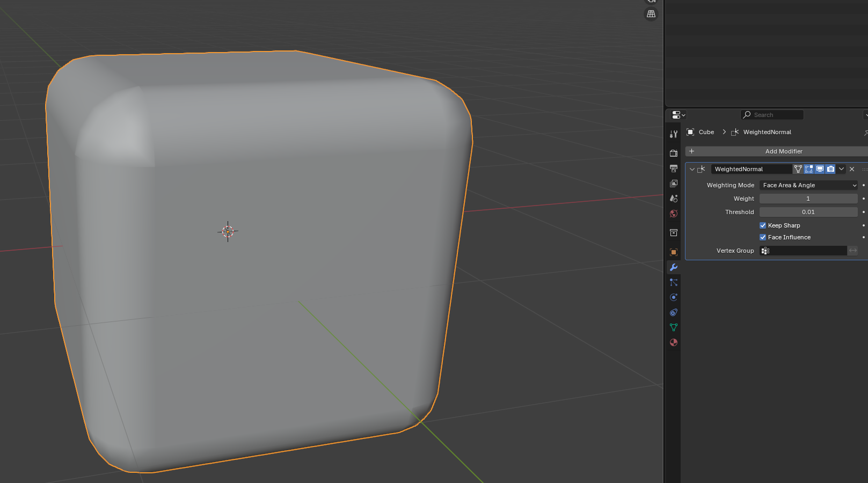Disable the Face Influence checkbox

coord(763,237)
